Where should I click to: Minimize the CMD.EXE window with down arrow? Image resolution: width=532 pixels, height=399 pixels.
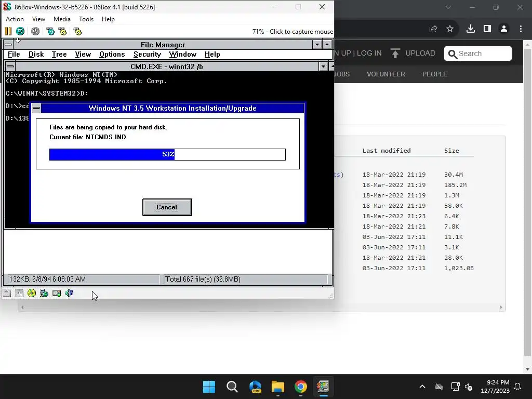click(x=323, y=66)
